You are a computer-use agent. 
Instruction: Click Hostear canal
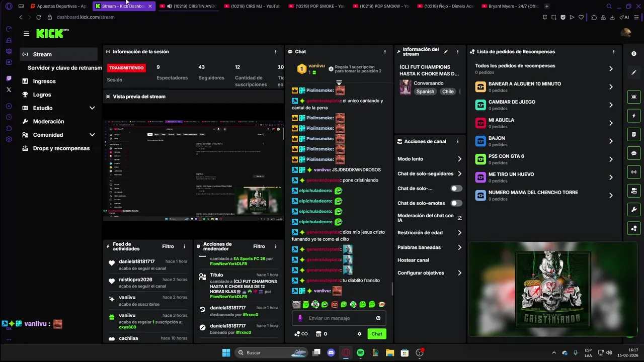click(413, 260)
